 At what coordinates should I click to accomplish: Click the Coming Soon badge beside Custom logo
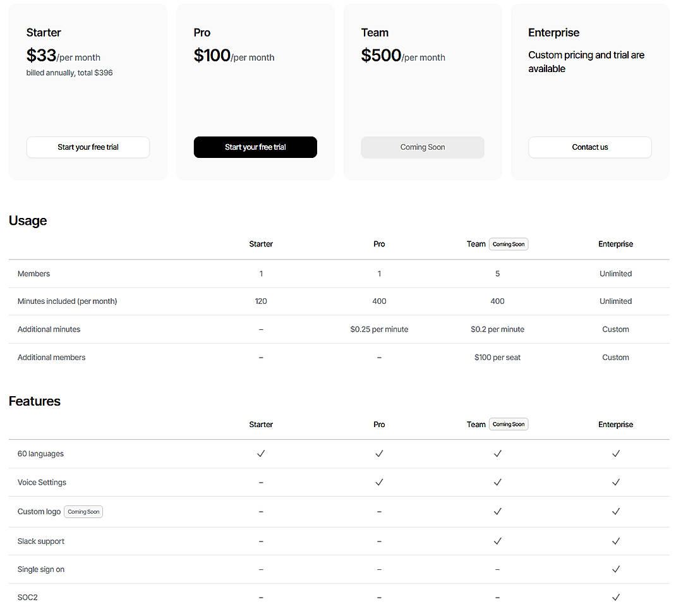[83, 512]
